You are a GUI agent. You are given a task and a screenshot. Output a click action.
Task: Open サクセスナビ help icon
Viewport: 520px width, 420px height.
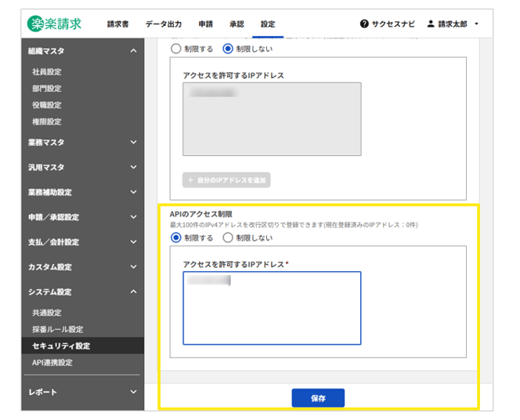364,24
